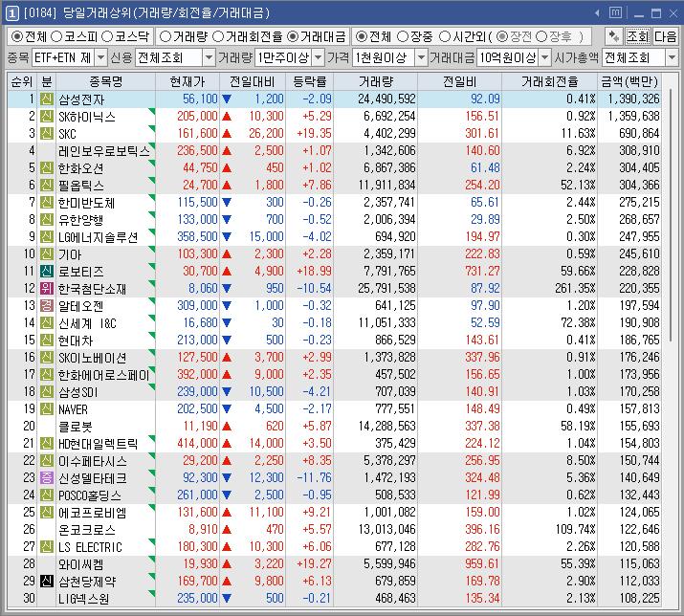Open 레인보우로보틱스 stock name
This screenshot has height=616, width=684.
pos(104,151)
